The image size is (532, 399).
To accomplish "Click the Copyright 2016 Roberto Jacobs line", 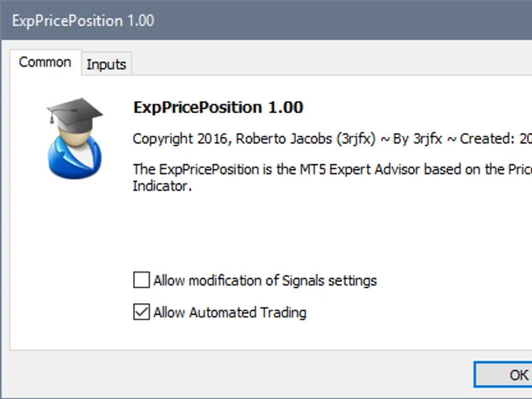I will (332, 139).
